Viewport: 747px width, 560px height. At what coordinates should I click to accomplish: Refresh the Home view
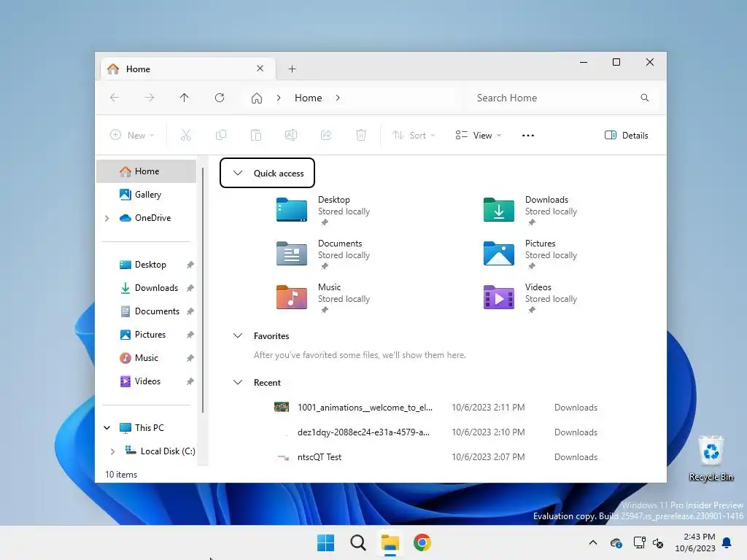tap(219, 98)
